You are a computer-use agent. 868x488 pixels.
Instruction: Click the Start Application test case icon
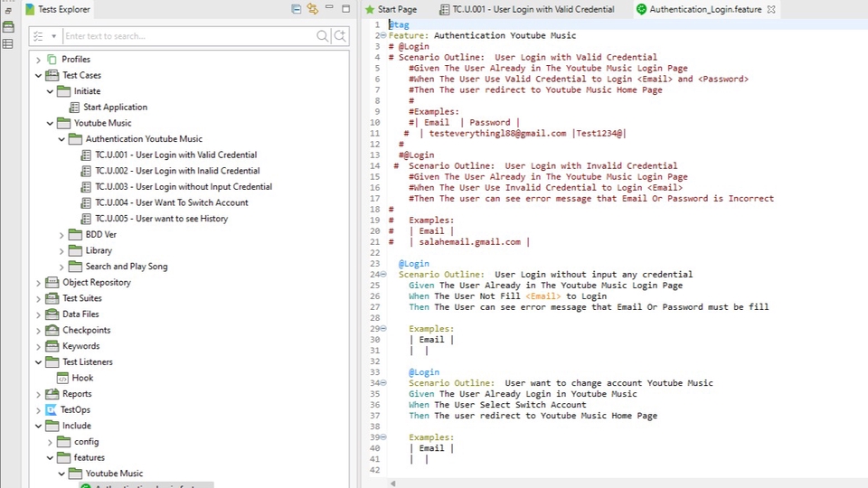75,108
